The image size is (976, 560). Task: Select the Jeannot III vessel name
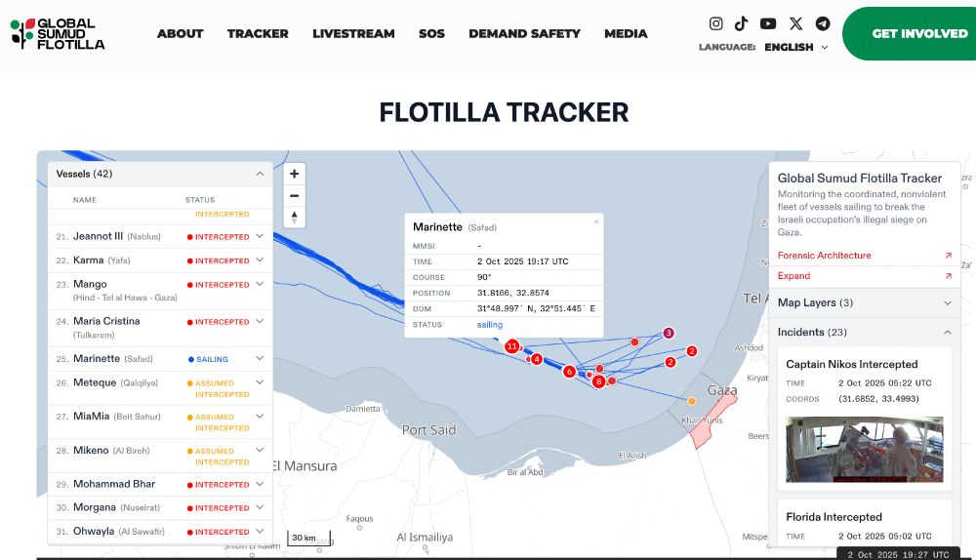tap(98, 236)
